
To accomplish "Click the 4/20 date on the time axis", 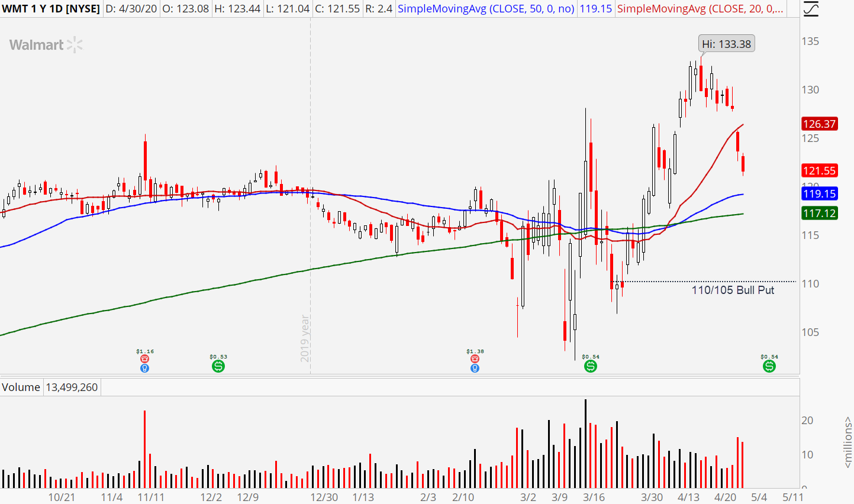I will point(726,497).
